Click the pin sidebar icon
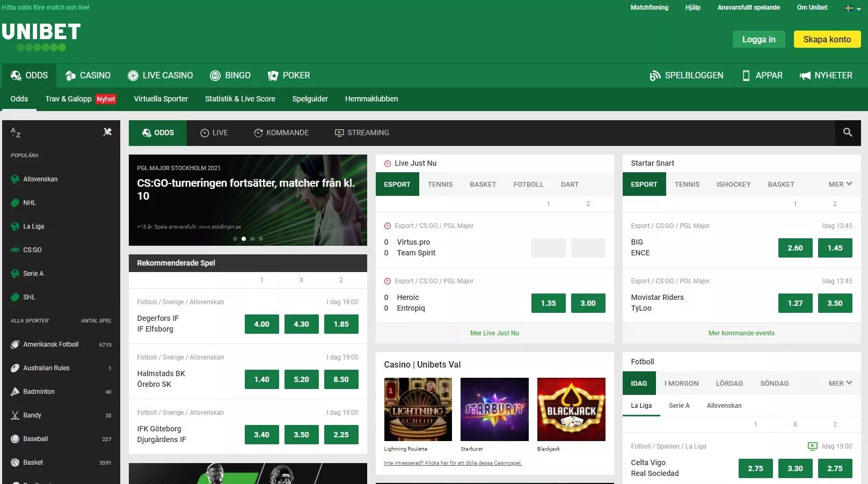Viewport: 868px width, 484px height. point(107,132)
